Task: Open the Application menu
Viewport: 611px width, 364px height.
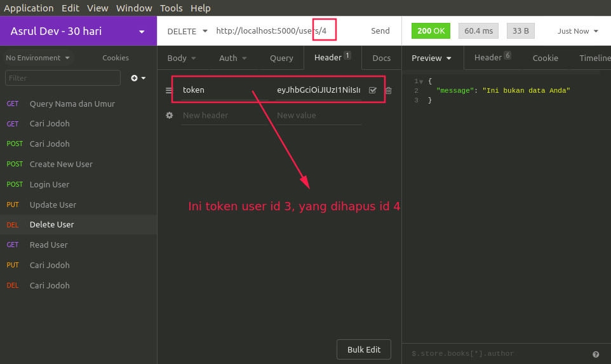Action: coord(29,8)
